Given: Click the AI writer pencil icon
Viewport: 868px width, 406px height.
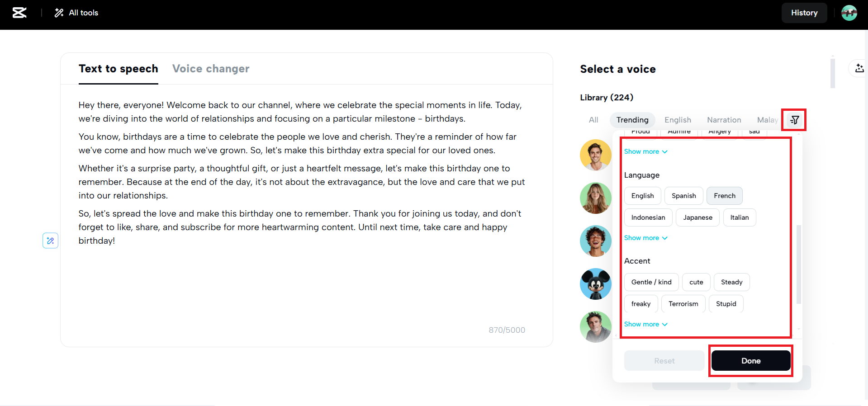Looking at the screenshot, I should click(50, 241).
